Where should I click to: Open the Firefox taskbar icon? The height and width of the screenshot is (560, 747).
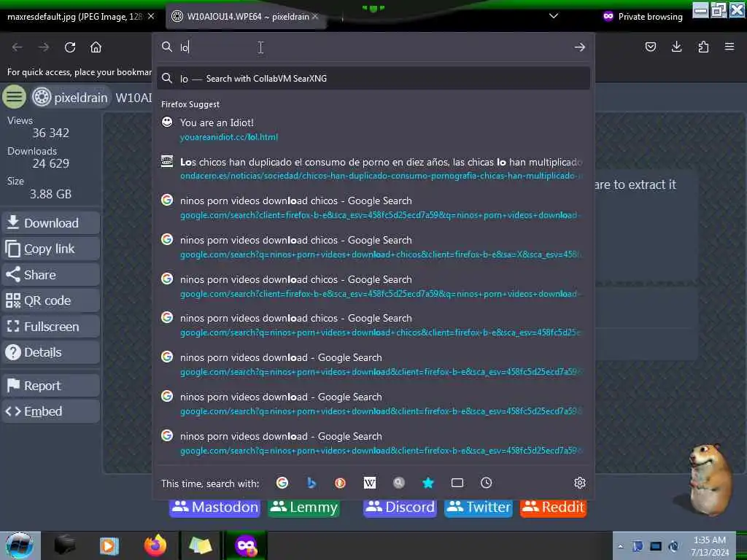tap(155, 545)
